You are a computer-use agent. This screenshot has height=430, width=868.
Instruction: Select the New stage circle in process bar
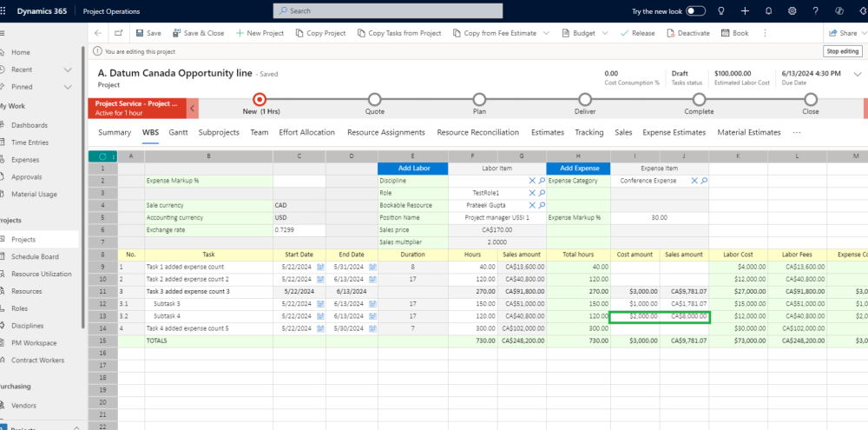260,99
